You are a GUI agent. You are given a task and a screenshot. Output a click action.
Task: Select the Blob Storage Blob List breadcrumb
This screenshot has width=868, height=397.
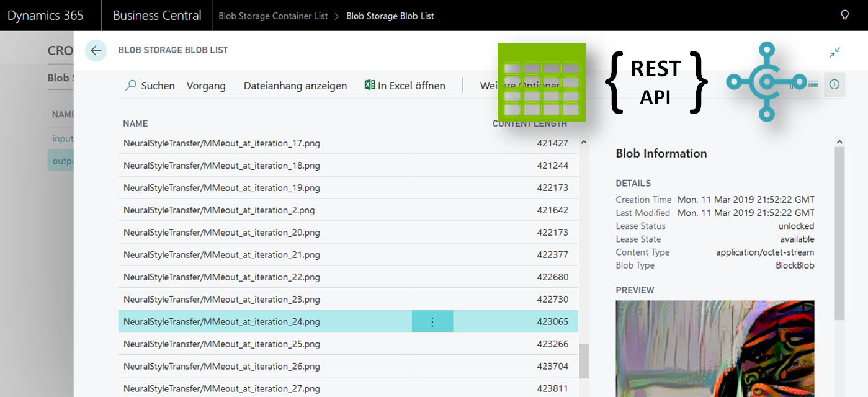pos(390,16)
